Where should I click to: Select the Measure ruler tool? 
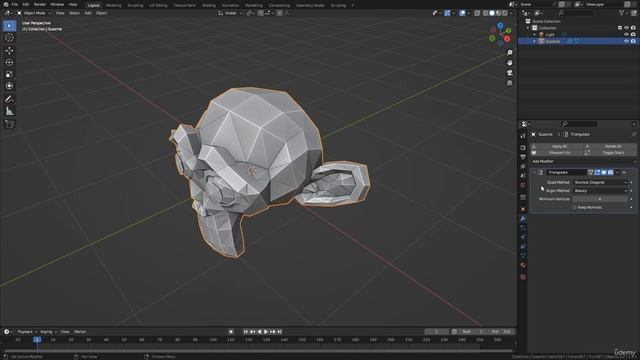click(x=9, y=111)
